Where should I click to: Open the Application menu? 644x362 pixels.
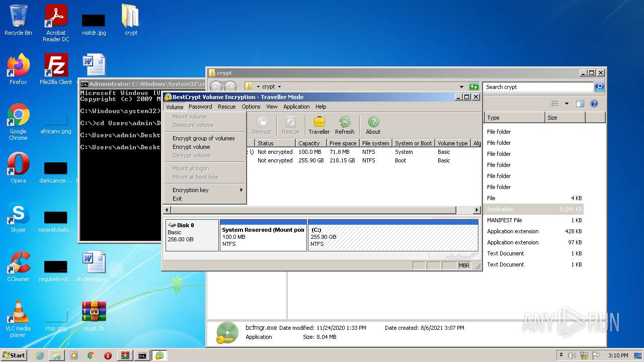pos(296,107)
